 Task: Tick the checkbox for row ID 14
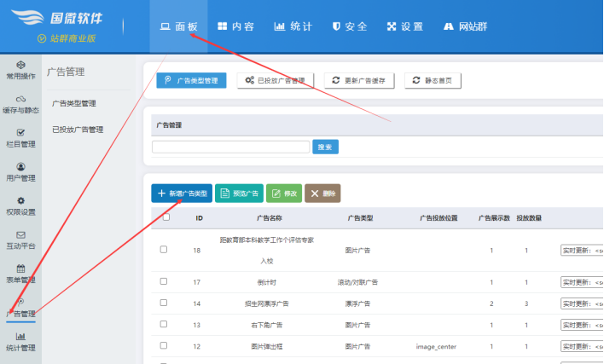click(x=164, y=303)
